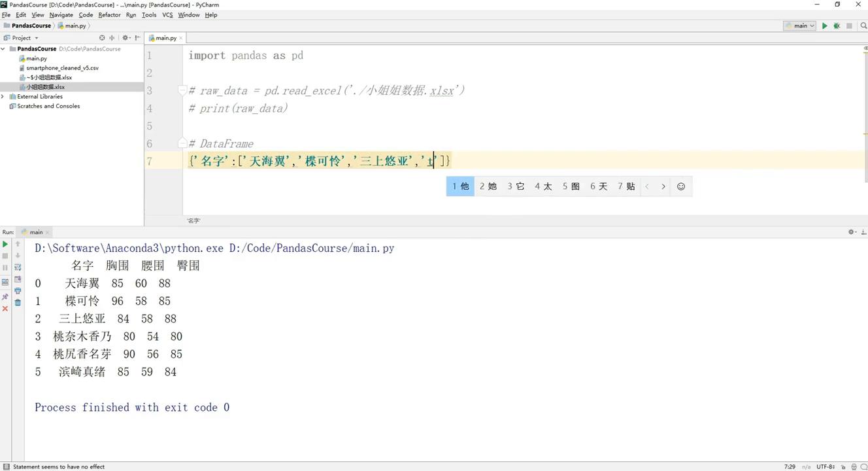
Task: Click the D:/Code/PandasCourse/main.py path in console
Action: point(312,249)
